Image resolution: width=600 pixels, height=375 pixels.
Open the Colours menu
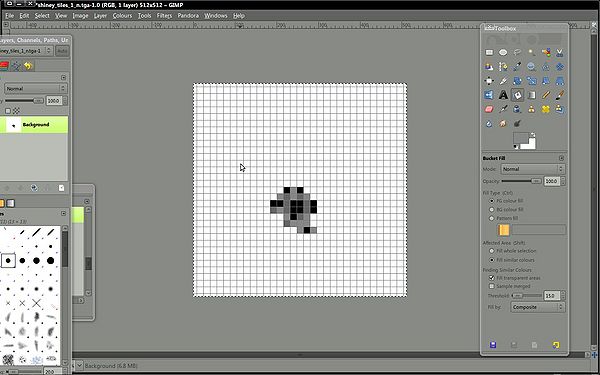122,16
